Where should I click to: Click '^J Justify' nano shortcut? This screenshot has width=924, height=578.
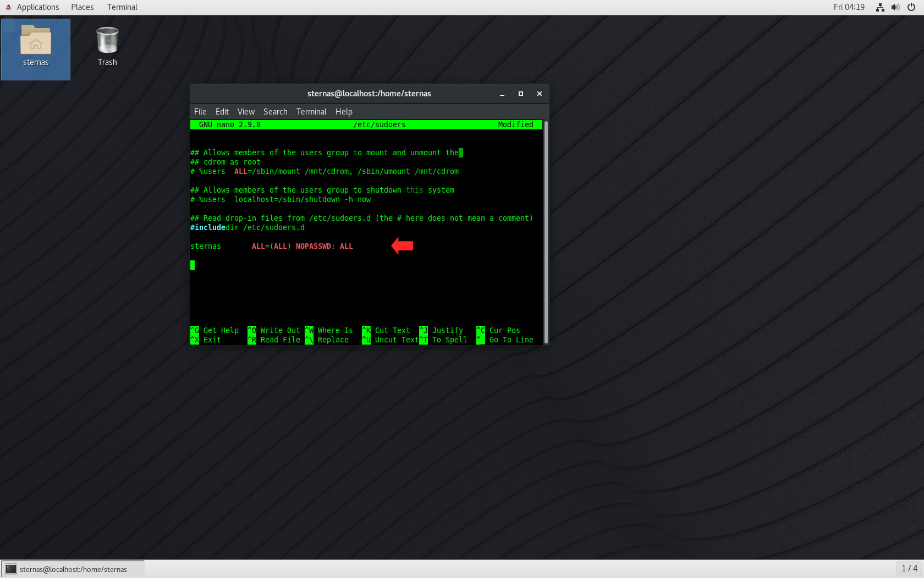(441, 331)
